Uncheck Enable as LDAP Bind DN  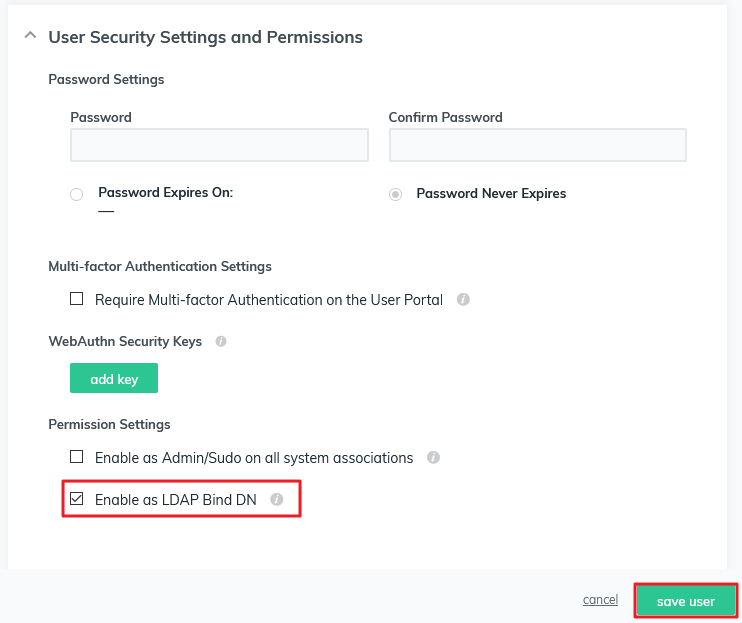pos(77,499)
